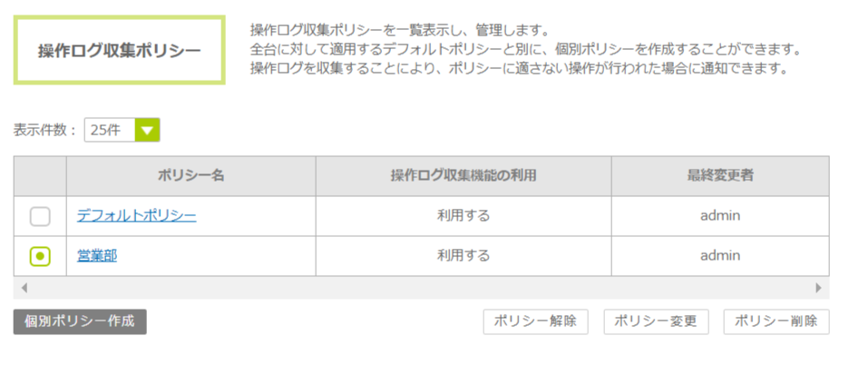The height and width of the screenshot is (365, 868).
Task: Click the ポリシー解除 button
Action: pyautogui.click(x=536, y=321)
